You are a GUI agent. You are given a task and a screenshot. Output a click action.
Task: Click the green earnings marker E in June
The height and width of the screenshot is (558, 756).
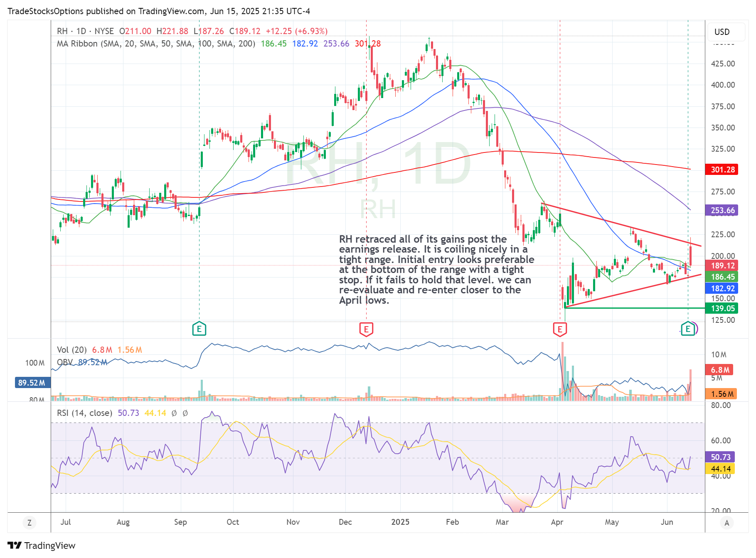coord(688,329)
